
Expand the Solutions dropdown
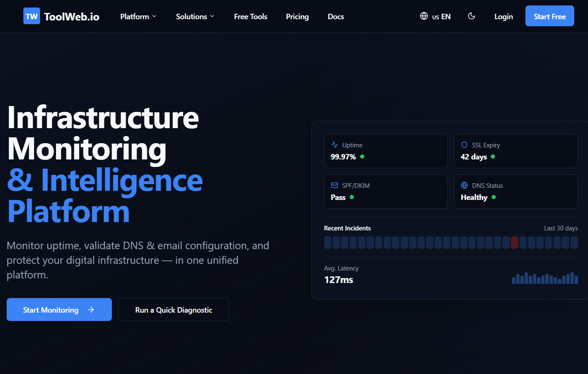[x=195, y=16]
